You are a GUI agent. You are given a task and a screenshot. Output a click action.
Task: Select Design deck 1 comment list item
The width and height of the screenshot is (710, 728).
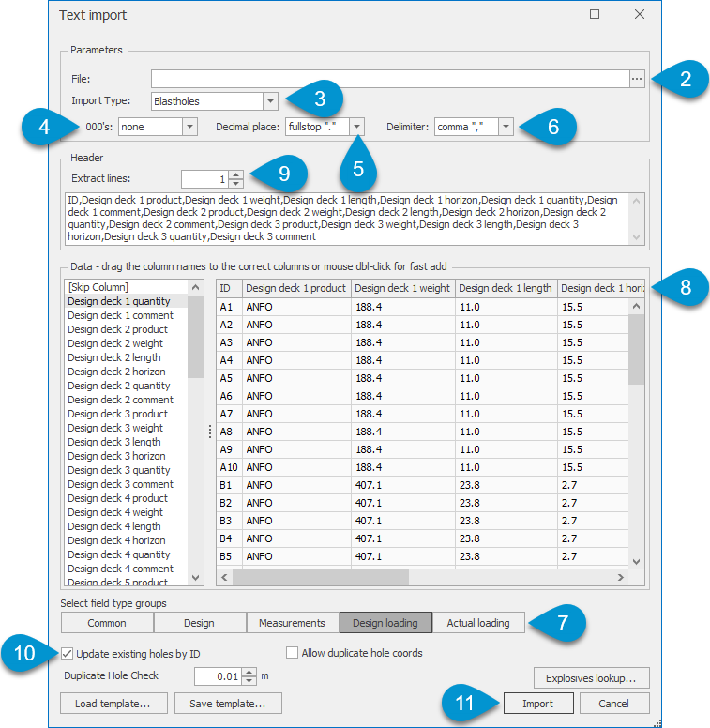point(126,315)
